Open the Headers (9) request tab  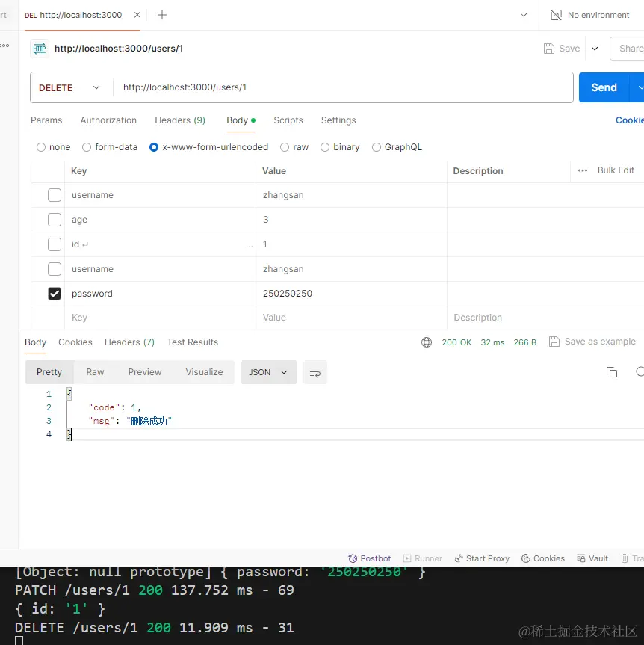[x=180, y=120]
